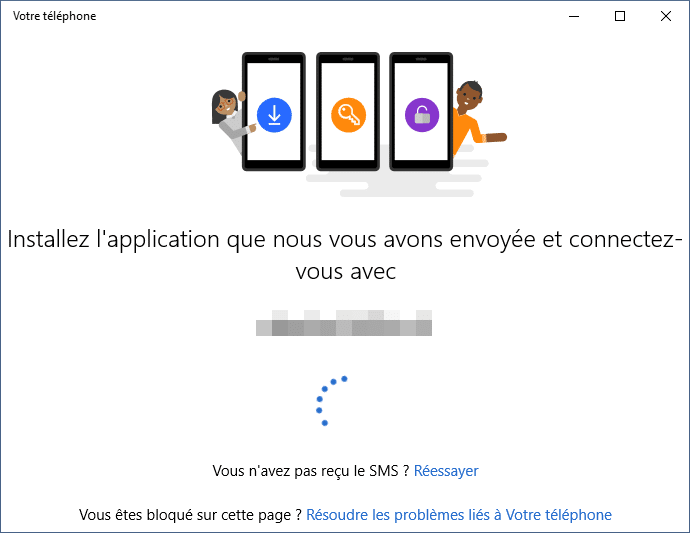Screen dimensions: 690x533
Task: Click the first phone showing download icon
Action: point(274,111)
